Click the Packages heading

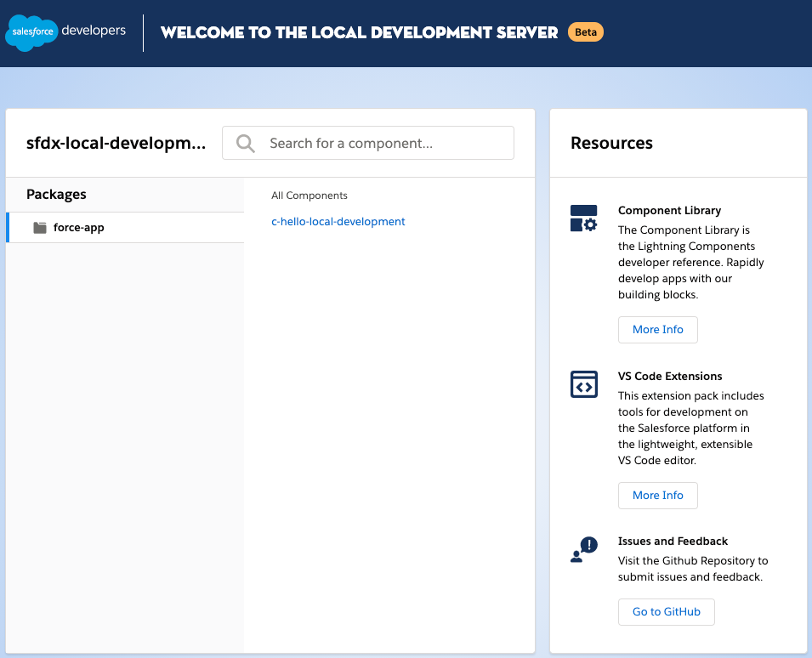56,195
